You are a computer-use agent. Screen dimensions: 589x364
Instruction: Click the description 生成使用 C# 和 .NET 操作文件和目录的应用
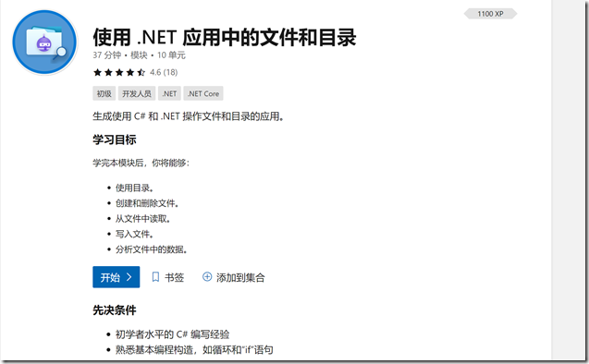(189, 116)
